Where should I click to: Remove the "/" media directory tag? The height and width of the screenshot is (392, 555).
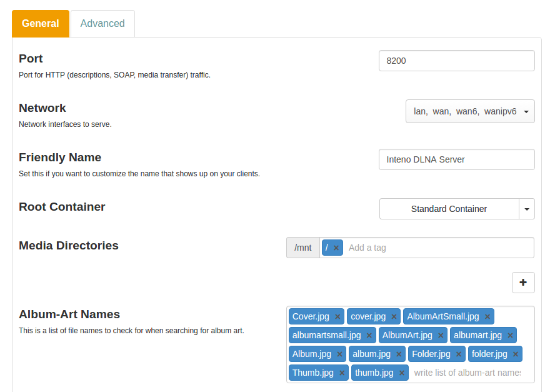click(336, 248)
